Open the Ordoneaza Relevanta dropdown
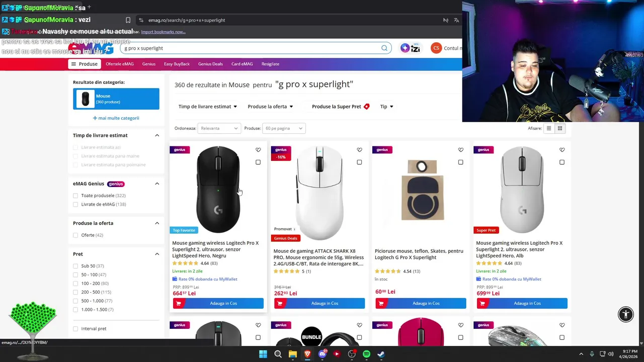 219,128
